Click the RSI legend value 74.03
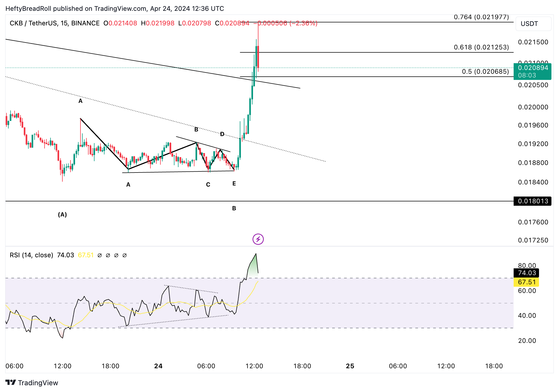 pos(65,255)
